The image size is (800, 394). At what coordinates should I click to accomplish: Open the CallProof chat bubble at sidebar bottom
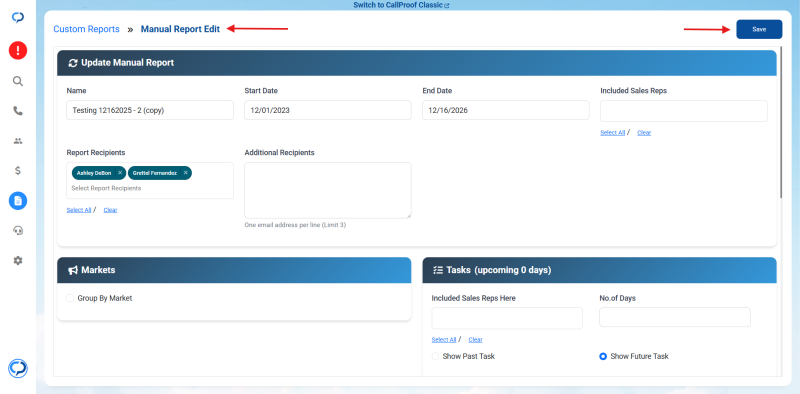click(x=18, y=368)
